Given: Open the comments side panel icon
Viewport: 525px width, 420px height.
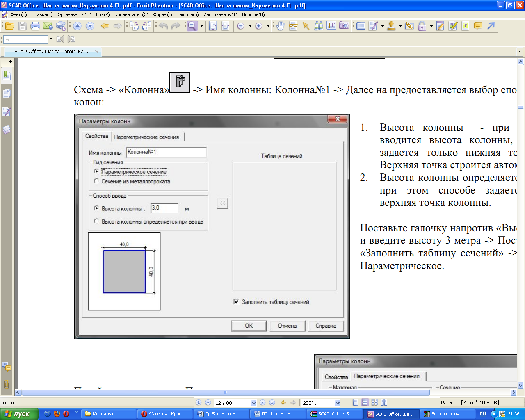Looking at the screenshot, I should pyautogui.click(x=7, y=366).
